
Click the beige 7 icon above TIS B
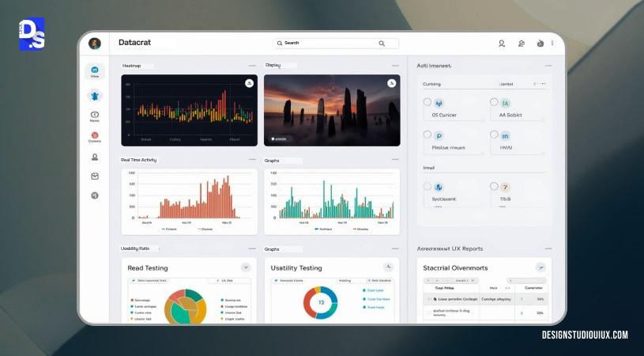click(506, 187)
